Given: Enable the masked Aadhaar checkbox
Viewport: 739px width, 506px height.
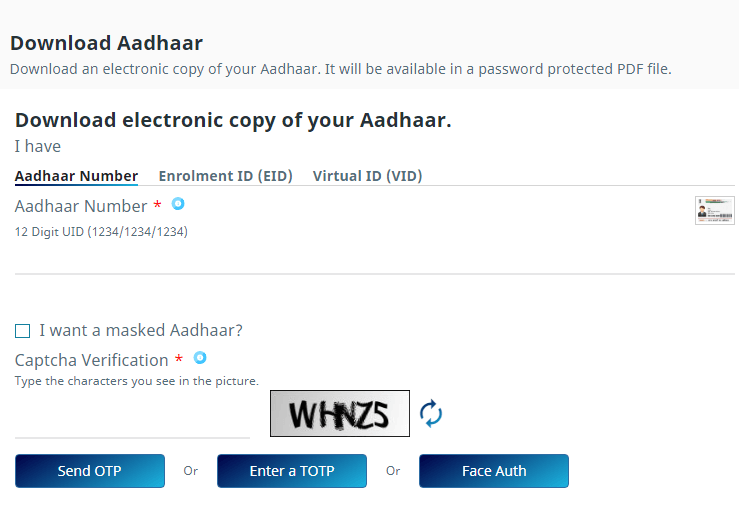Looking at the screenshot, I should click(x=23, y=331).
